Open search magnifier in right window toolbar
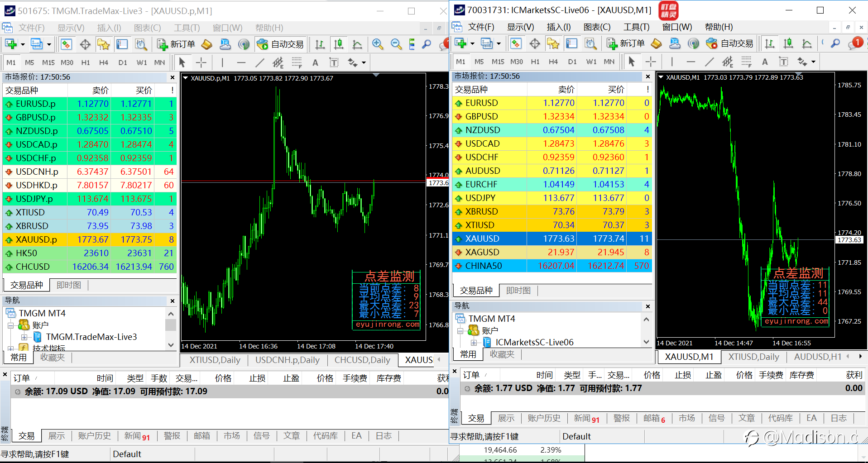The width and height of the screenshot is (868, 463). tap(835, 43)
